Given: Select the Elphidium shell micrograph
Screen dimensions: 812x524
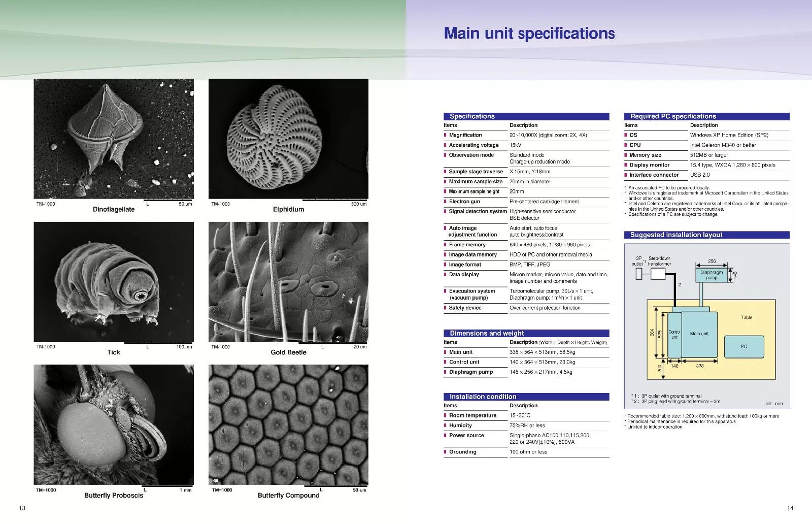Looking at the screenshot, I should [288, 139].
